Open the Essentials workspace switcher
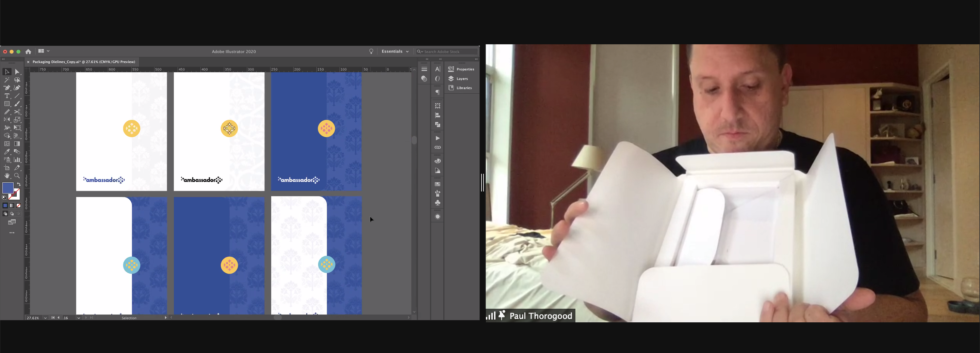980x353 pixels. click(395, 51)
